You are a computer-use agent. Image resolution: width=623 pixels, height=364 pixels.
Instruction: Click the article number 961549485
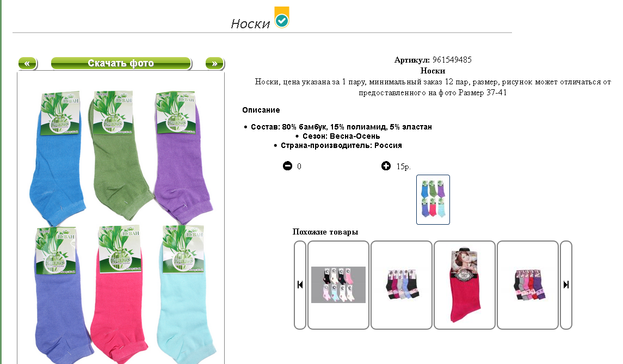point(452,60)
